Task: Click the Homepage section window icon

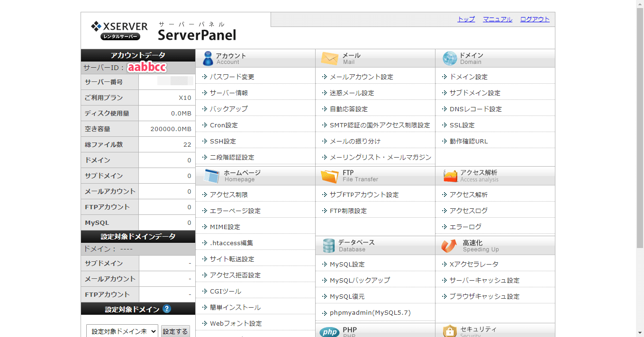Action: 211,176
